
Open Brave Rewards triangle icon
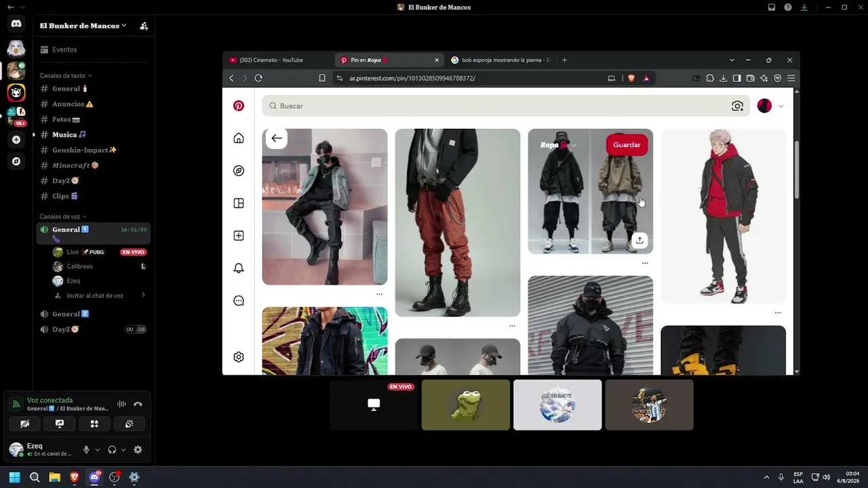click(646, 78)
